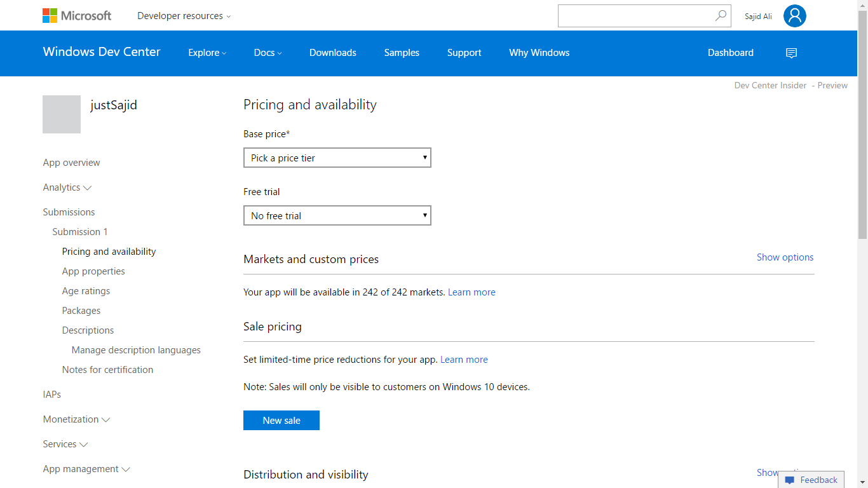Click Learn more about sale pricing
Viewport: 868px width, 488px height.
[464, 360]
